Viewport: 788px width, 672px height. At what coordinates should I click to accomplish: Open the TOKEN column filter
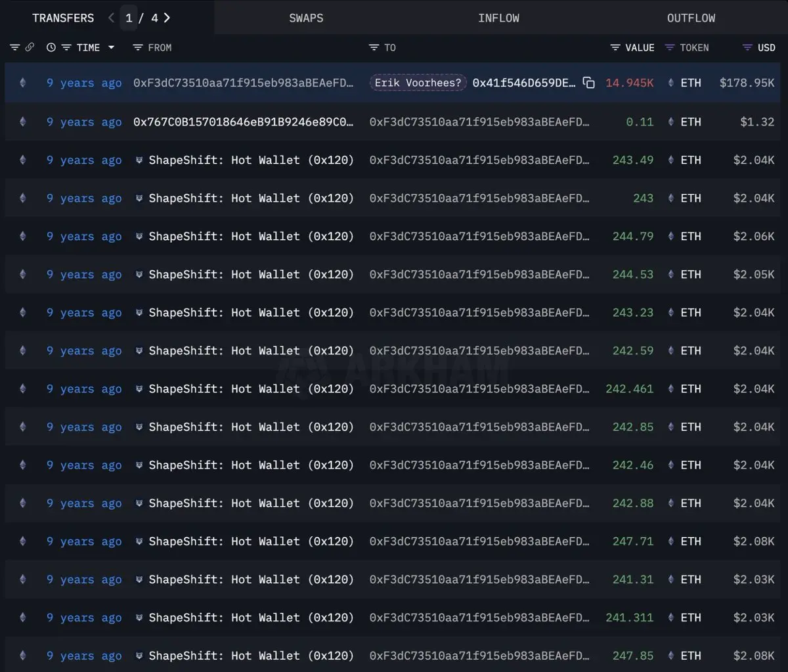point(670,47)
